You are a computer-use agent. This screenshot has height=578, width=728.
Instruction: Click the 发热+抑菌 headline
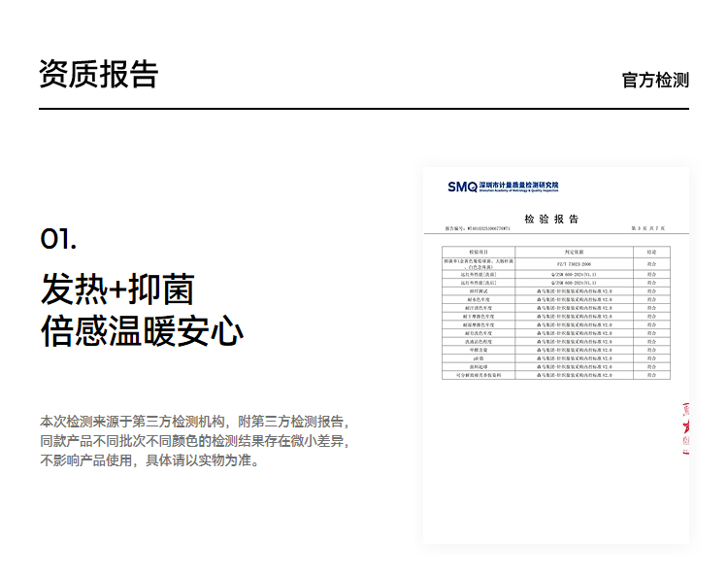[x=117, y=289]
